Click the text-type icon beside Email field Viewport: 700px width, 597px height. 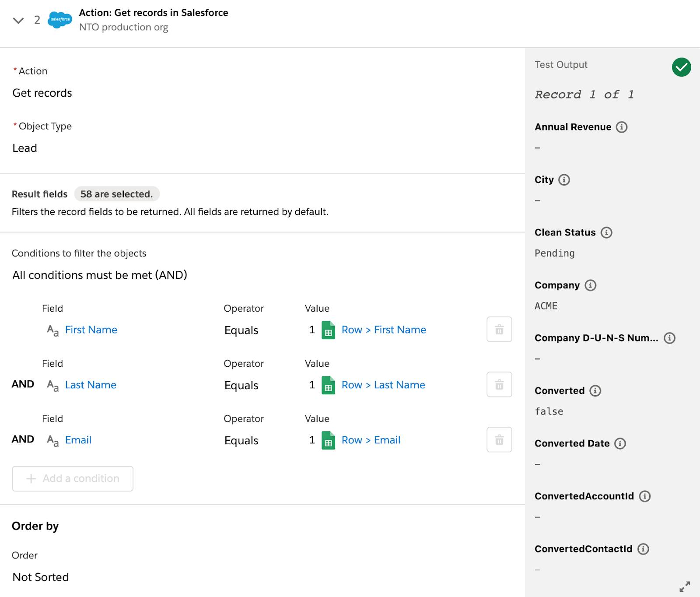pos(52,441)
